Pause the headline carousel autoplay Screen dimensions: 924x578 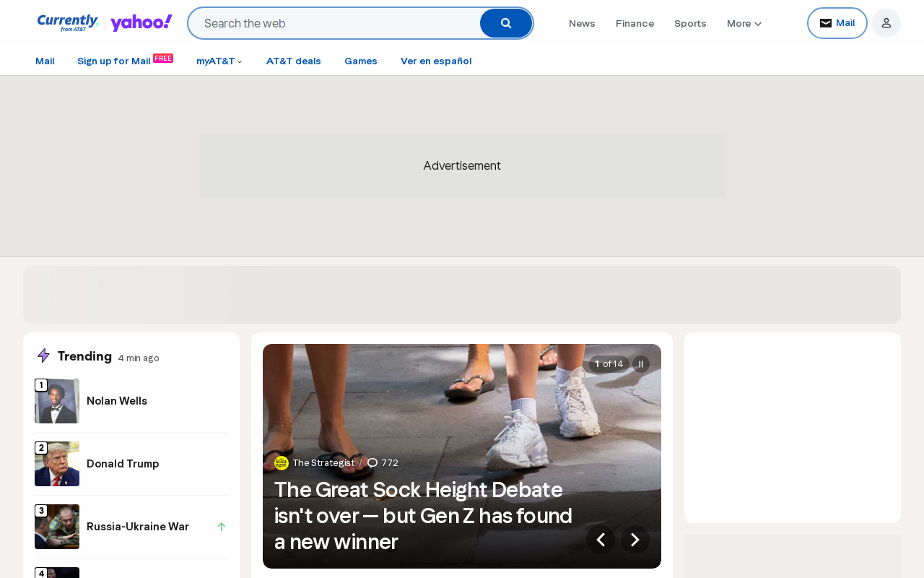[x=641, y=364]
